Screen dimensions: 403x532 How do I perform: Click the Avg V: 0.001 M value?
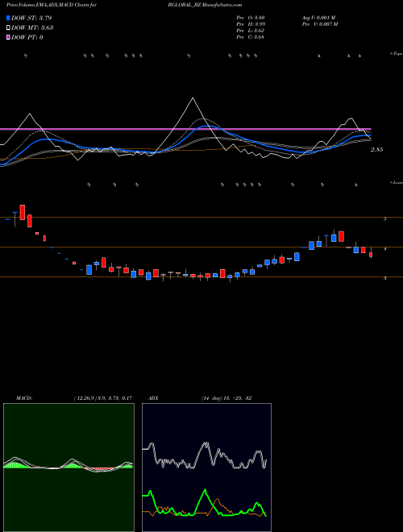[x=318, y=17]
